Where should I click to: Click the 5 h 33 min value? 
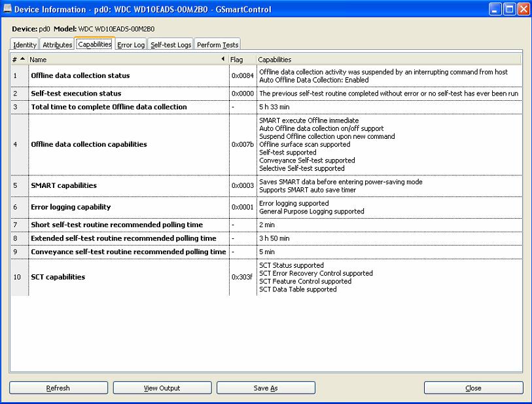coord(274,107)
